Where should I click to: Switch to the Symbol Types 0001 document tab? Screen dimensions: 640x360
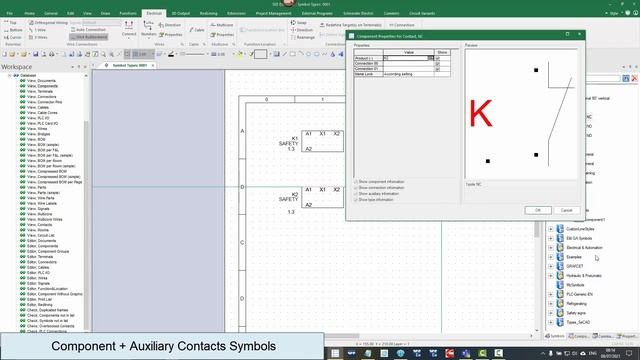coord(129,65)
